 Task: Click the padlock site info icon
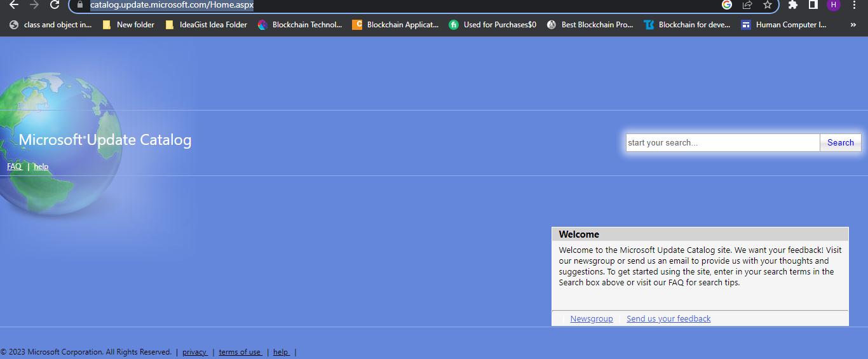point(79,5)
